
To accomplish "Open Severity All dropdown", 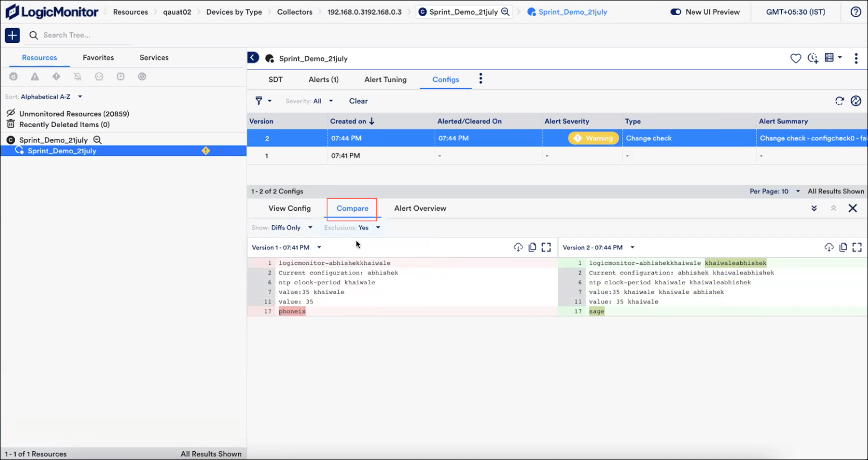I will (309, 101).
